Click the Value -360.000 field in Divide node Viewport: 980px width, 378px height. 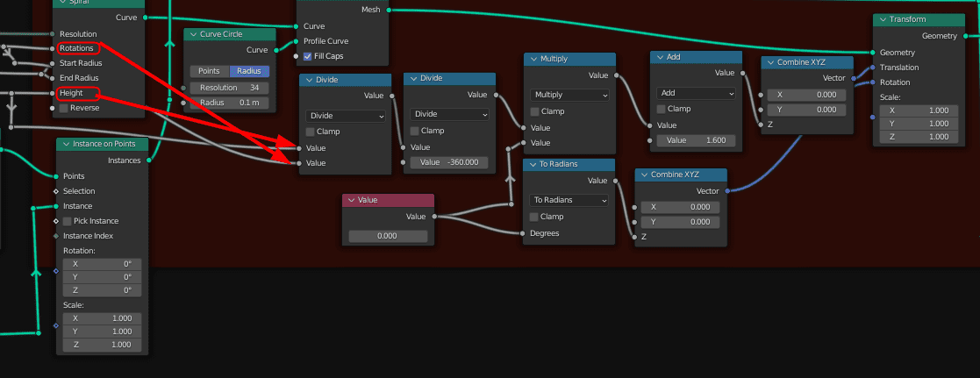pyautogui.click(x=448, y=162)
